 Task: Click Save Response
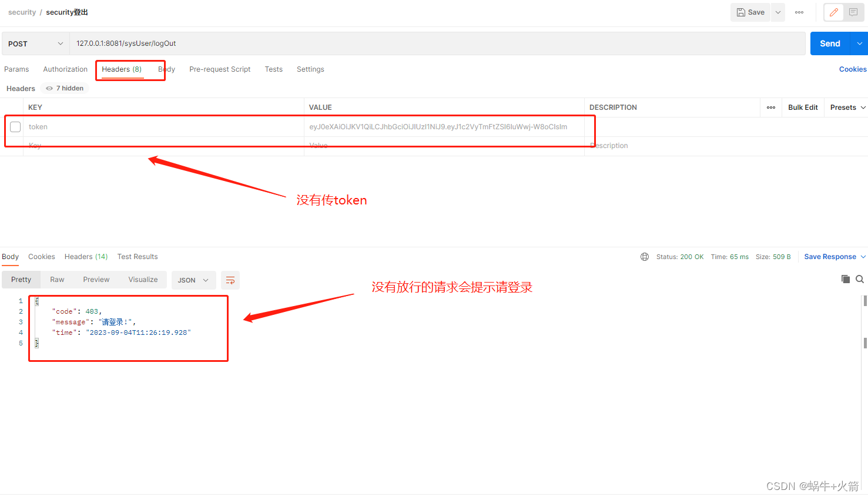tap(830, 257)
